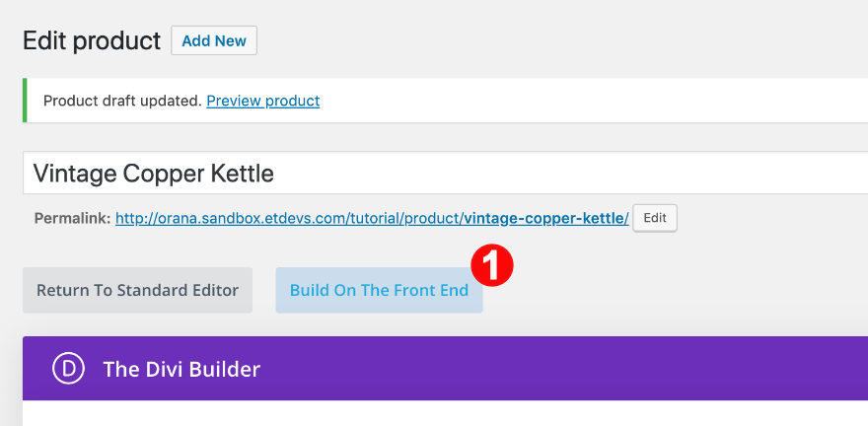Screen dimensions: 868x426
Task: Click blank area right of the title text
Action: pyautogui.click(x=592, y=174)
